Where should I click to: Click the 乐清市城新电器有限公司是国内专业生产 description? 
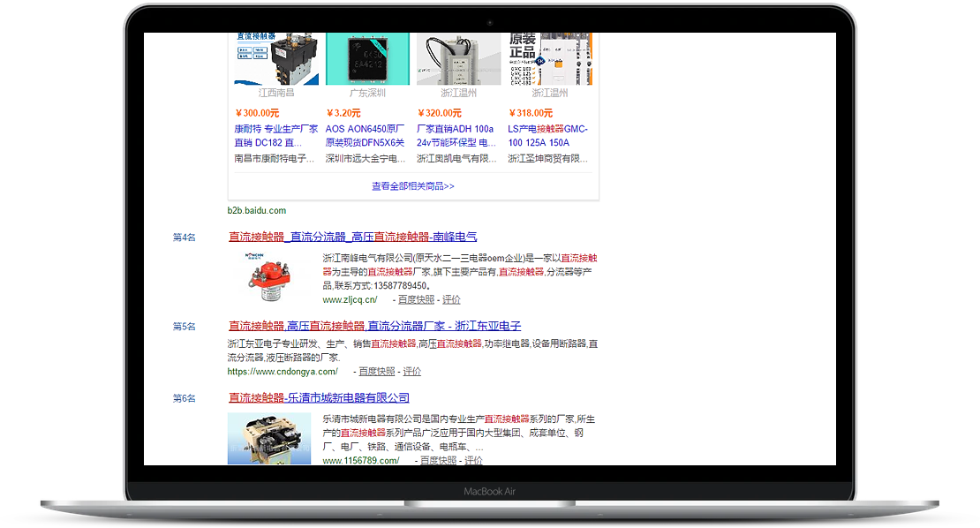pos(459,433)
